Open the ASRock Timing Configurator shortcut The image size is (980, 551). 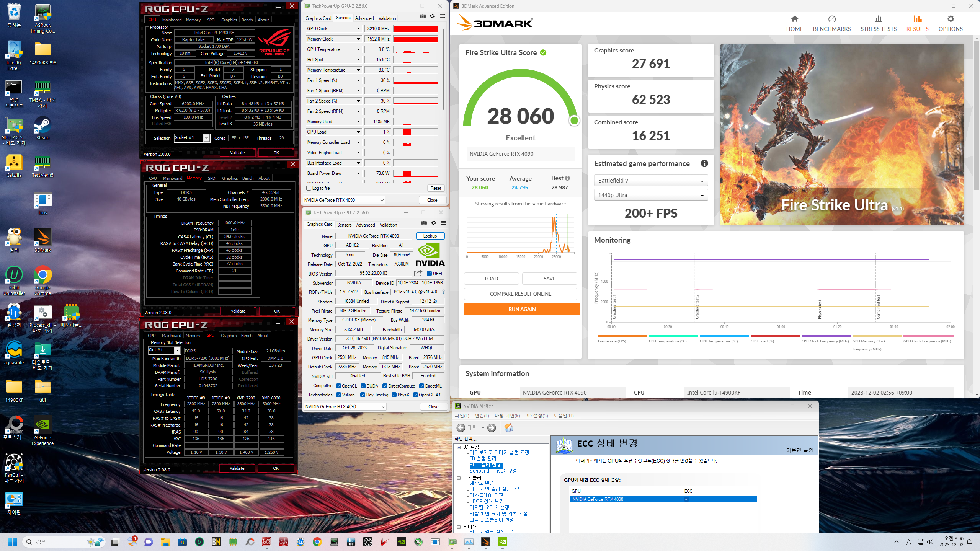pyautogui.click(x=42, y=18)
